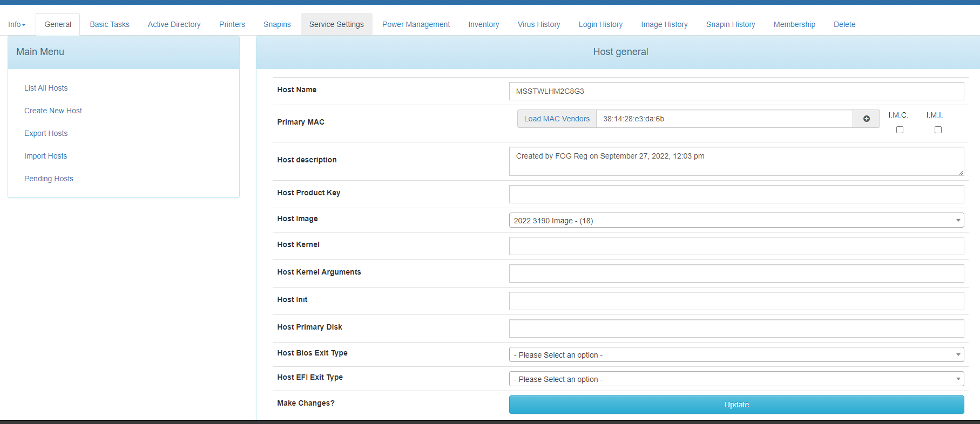Switch to the General tab
980x424 pixels.
(x=58, y=24)
